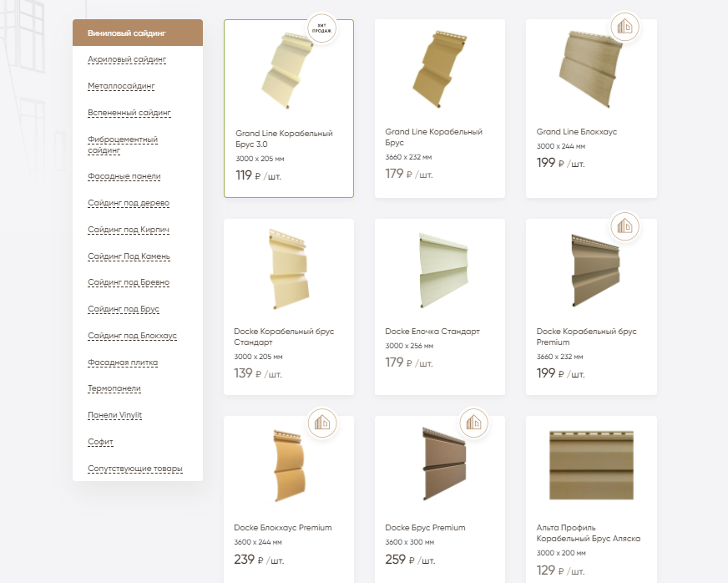Viewport: 728px width, 583px height.
Task: Choose Фиброцементный сайдинг in sidebar
Action: click(x=123, y=144)
